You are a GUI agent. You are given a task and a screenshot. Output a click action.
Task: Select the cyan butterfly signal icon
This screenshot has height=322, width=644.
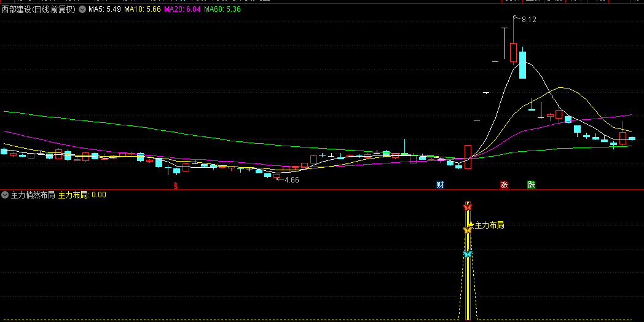[x=468, y=254]
